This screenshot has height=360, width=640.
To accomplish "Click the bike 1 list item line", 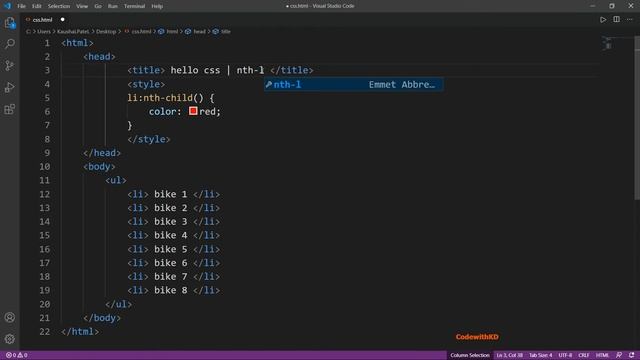I will point(173,194).
